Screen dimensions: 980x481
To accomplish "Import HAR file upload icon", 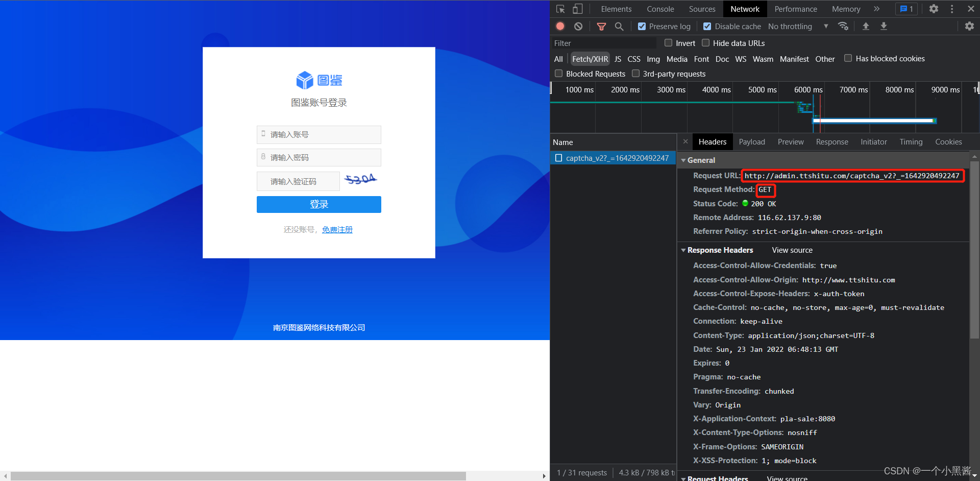I will point(866,26).
